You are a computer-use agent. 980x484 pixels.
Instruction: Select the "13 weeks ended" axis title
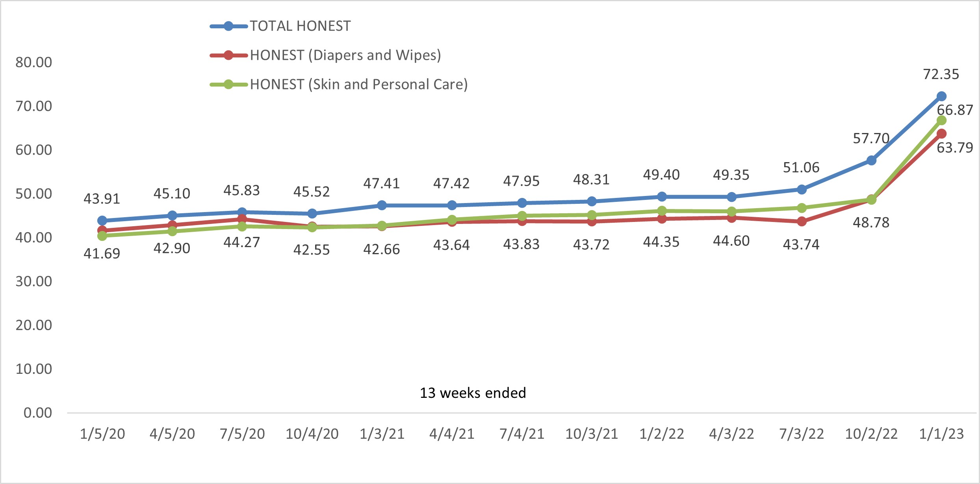pyautogui.click(x=473, y=393)
